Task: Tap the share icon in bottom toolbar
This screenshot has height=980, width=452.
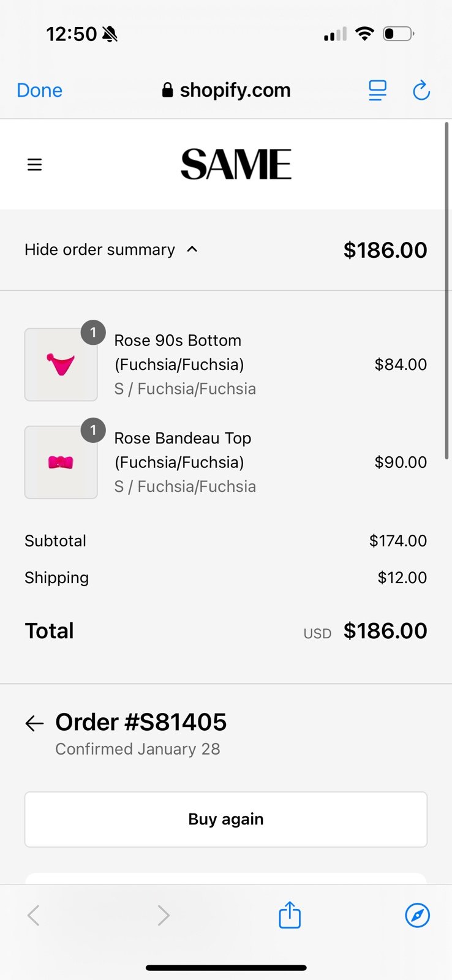Action: click(x=290, y=915)
